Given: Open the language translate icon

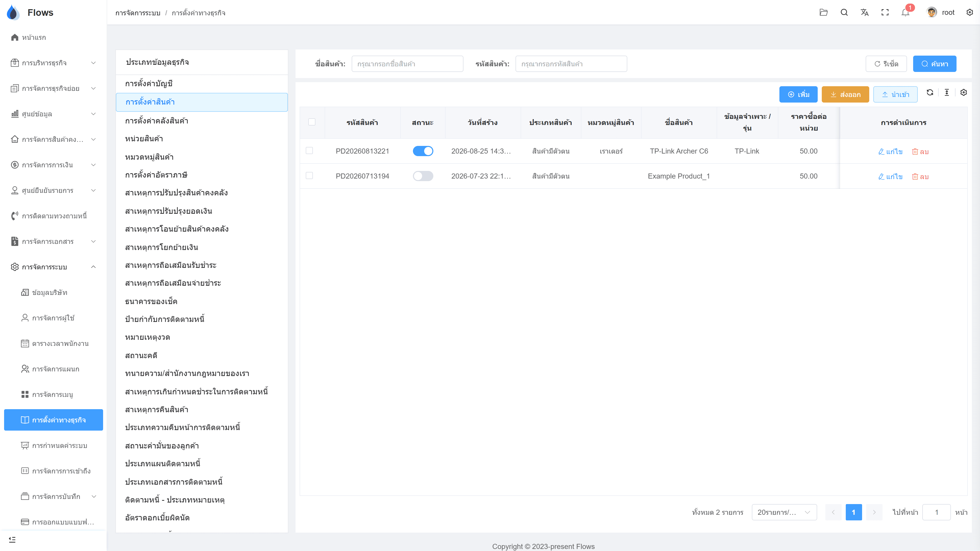Looking at the screenshot, I should 864,12.
